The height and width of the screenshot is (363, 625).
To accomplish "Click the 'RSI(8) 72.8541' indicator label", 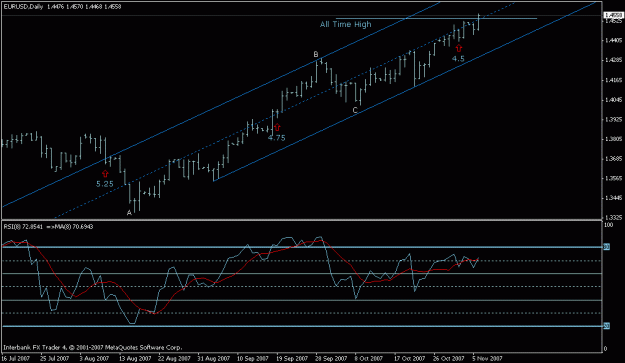I will pos(23,227).
